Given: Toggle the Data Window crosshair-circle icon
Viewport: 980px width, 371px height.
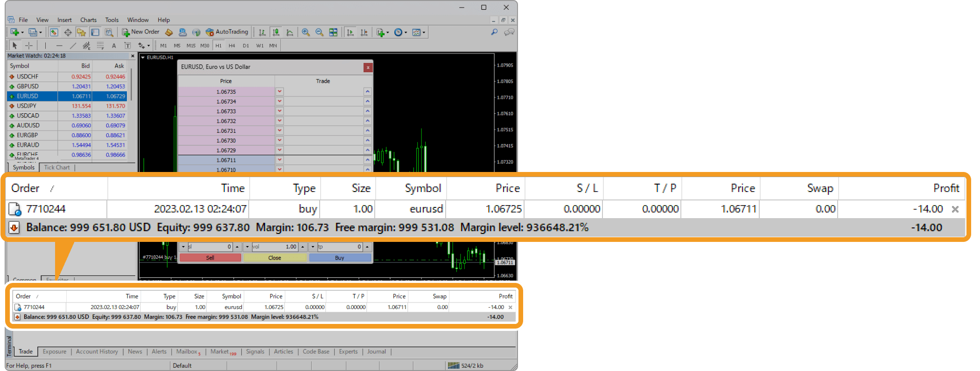Looking at the screenshot, I should (68, 32).
